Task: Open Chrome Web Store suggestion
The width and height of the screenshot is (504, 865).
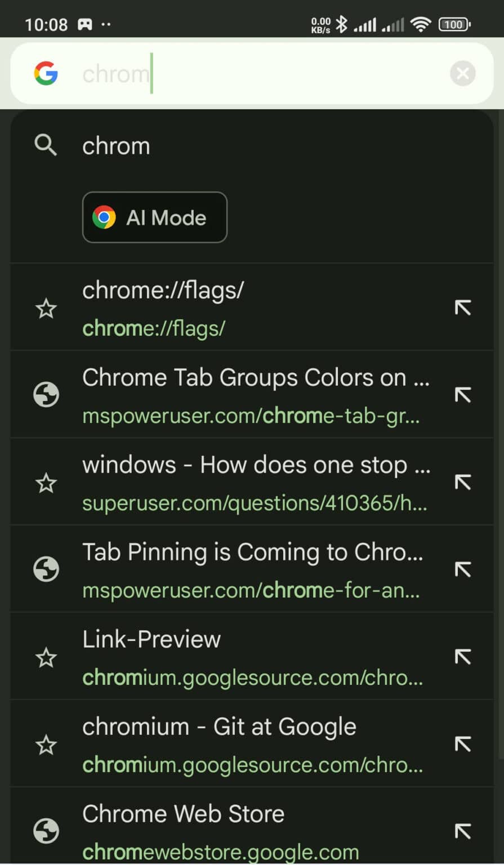Action: [252, 827]
